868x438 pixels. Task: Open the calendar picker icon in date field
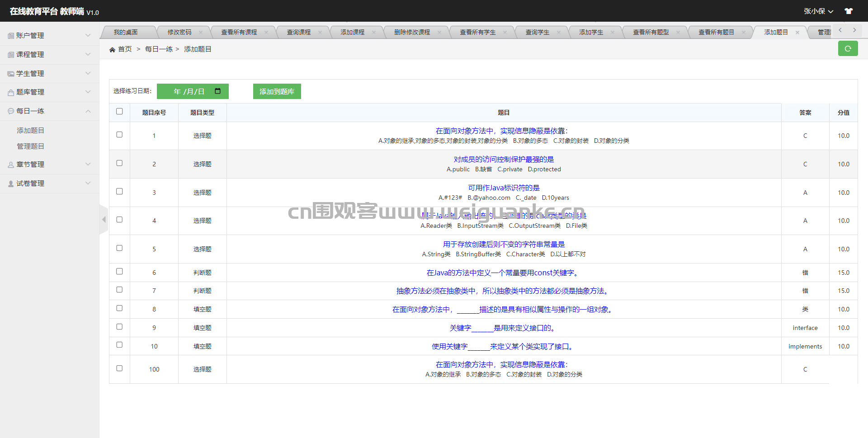click(217, 91)
